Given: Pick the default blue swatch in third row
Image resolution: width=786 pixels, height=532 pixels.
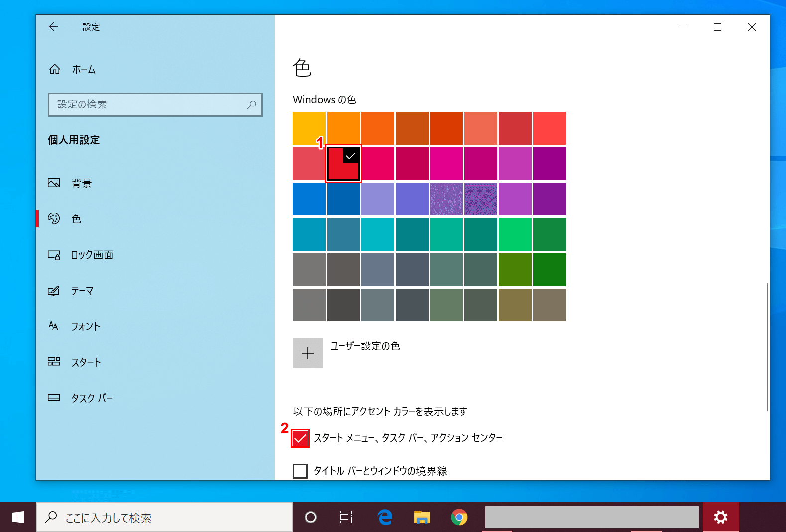Looking at the screenshot, I should tap(309, 199).
